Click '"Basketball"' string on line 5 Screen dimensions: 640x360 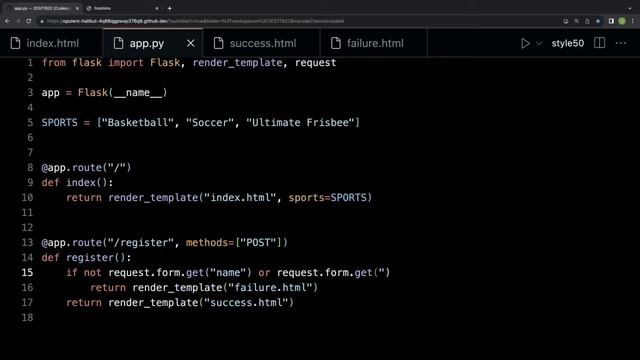(138, 122)
